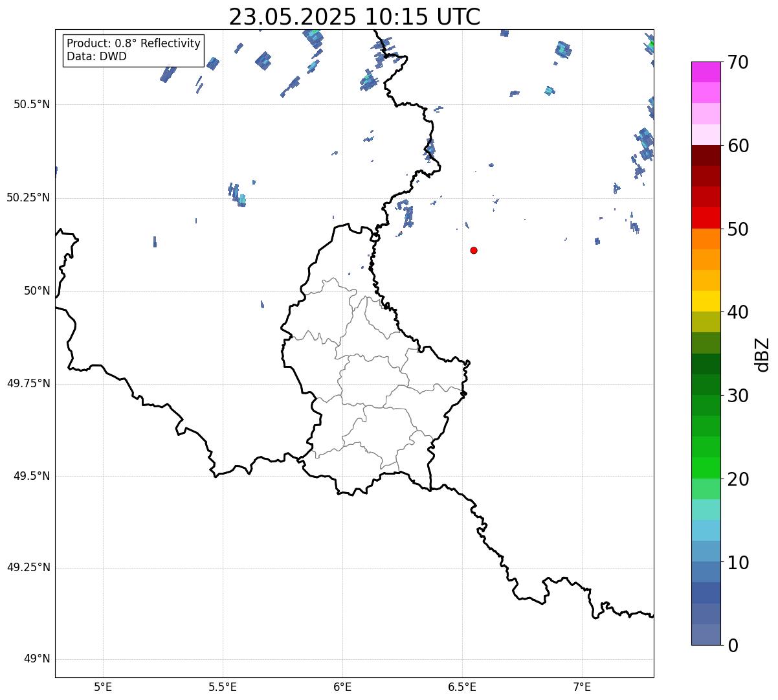
Task: Click the 20 colorbar tick value
Action: coord(739,479)
